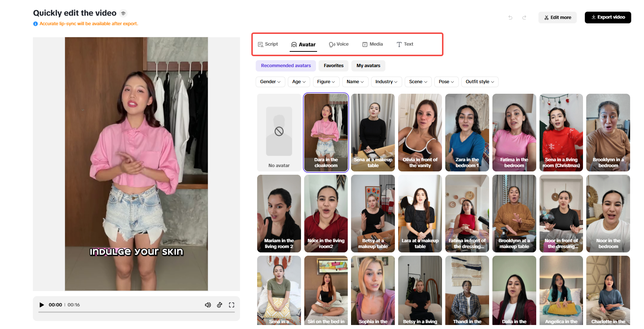
Task: Switch to the Voice tab
Action: click(339, 44)
